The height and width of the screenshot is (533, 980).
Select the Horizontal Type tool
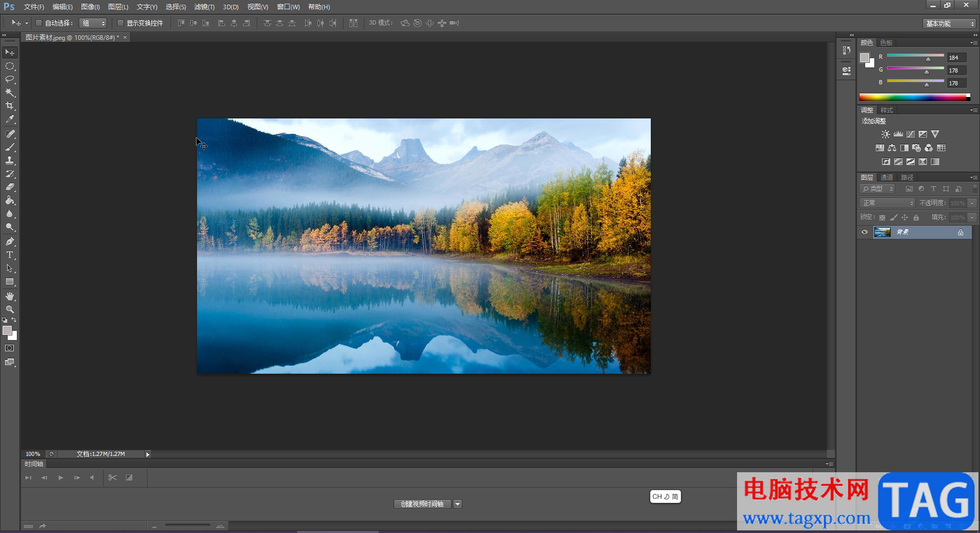[10, 255]
